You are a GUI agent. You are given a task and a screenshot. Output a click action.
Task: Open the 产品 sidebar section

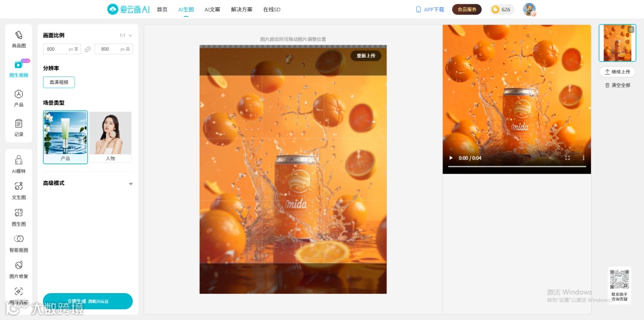(18, 99)
